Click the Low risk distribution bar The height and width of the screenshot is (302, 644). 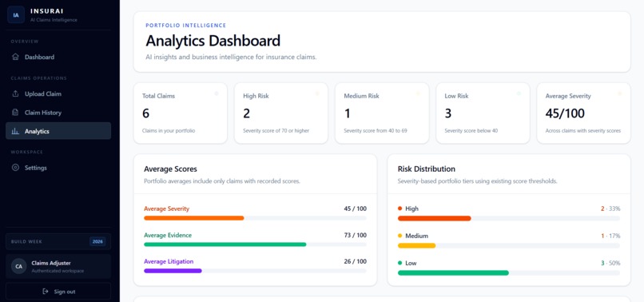point(509,272)
